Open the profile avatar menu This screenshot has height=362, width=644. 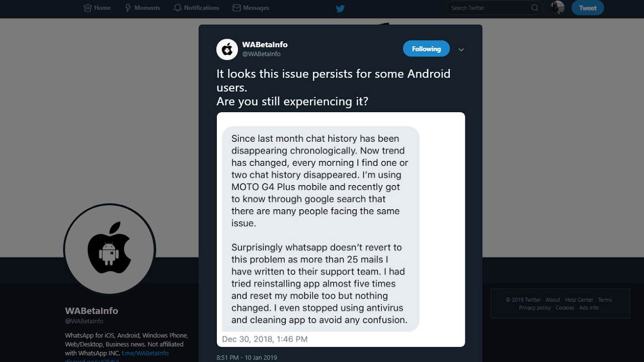pyautogui.click(x=557, y=8)
